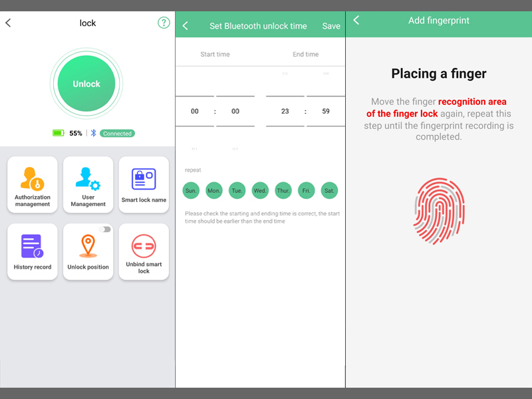Toggle Tuesday repeat day
The height and width of the screenshot is (399, 532).
pos(237,190)
